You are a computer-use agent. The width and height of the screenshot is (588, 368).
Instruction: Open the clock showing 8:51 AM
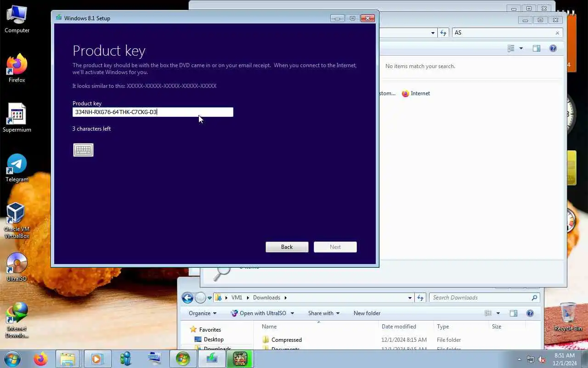point(565,359)
